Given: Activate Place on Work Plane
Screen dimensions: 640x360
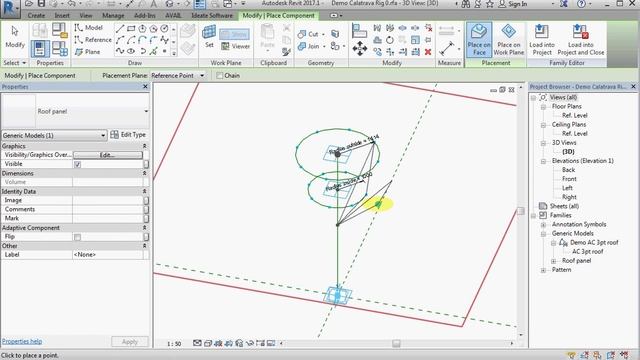Looking at the screenshot, I should (x=509, y=40).
